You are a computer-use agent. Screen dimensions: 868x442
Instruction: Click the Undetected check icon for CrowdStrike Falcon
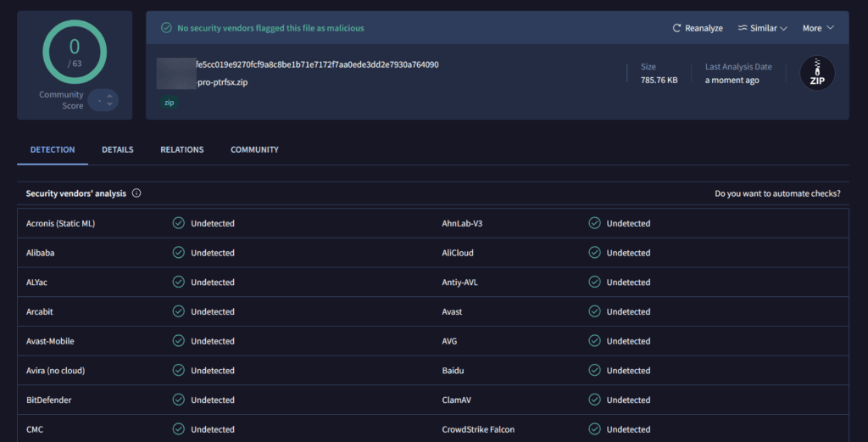click(594, 429)
